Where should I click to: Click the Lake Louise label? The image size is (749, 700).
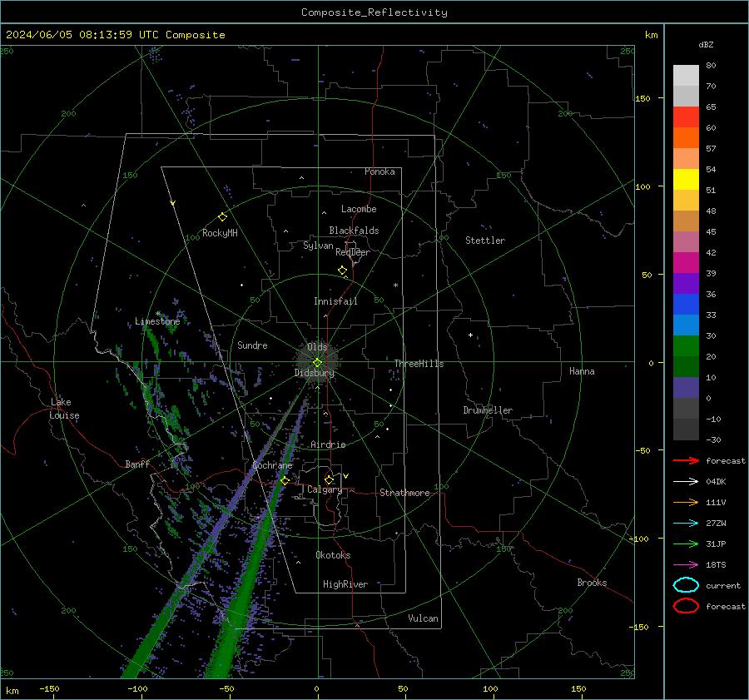(64, 409)
